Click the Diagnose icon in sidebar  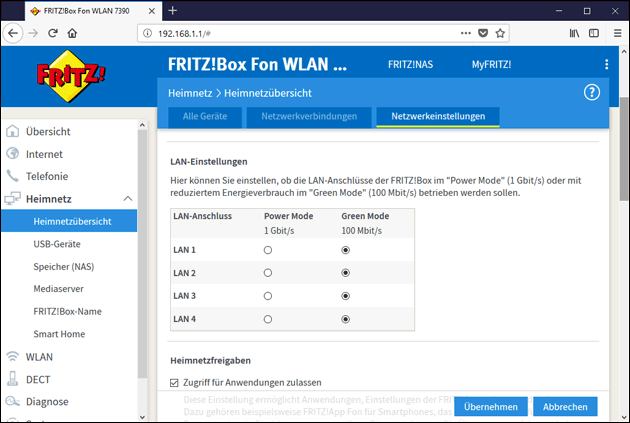click(12, 401)
